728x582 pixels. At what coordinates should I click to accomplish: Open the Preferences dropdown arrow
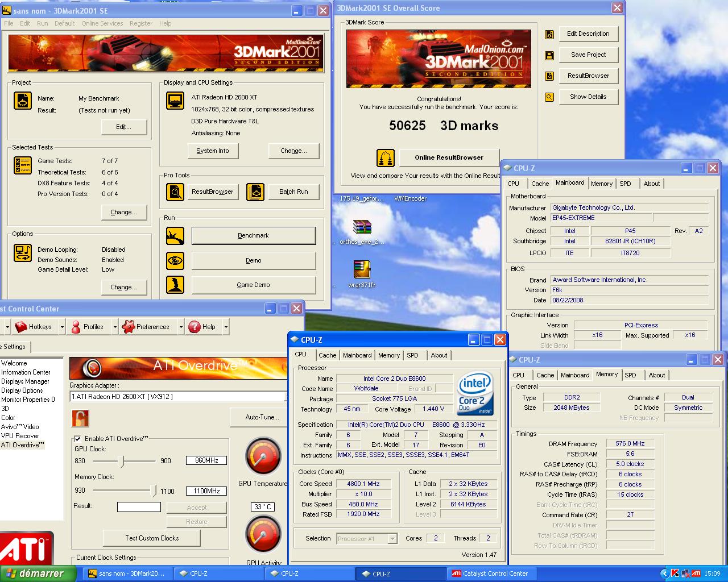tap(181, 327)
